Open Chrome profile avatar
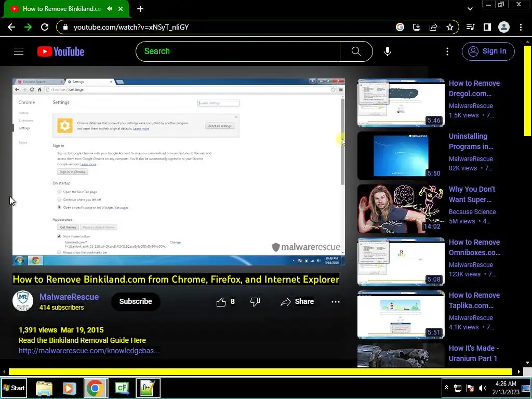This screenshot has height=399, width=532. [504, 27]
